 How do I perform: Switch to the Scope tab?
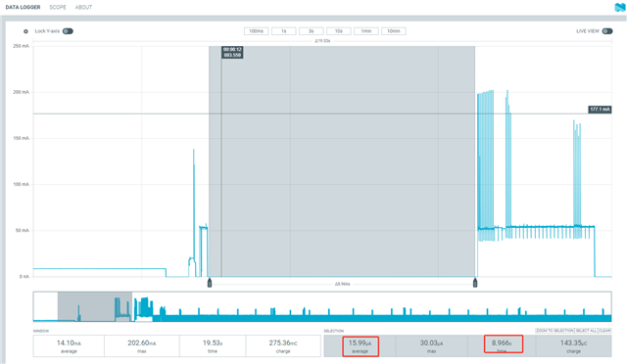58,7
